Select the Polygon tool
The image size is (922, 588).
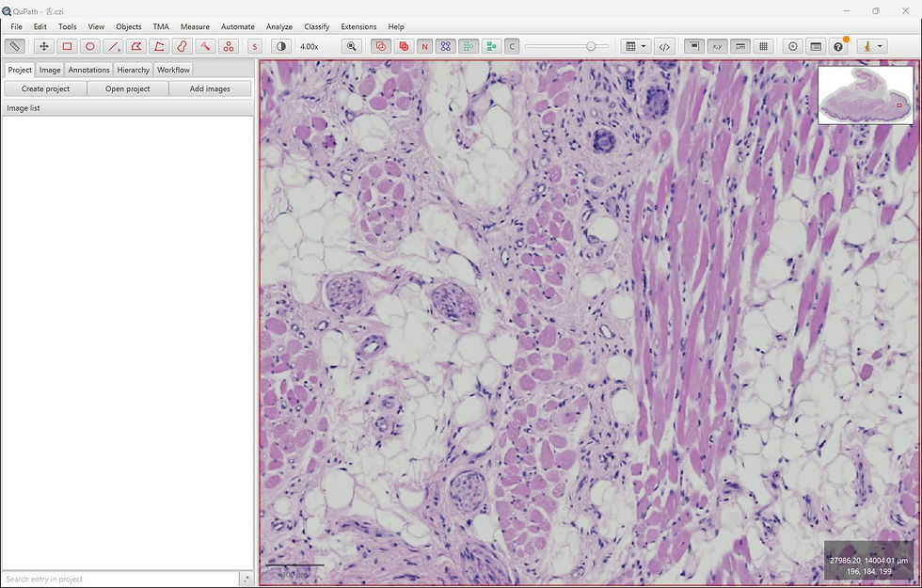tap(135, 46)
